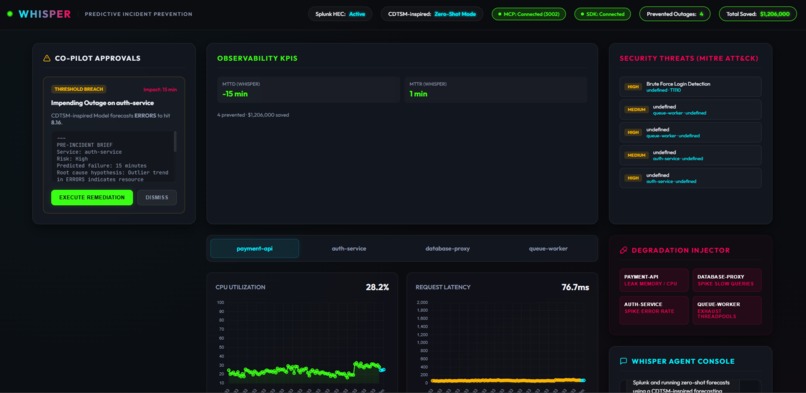Screen dimensions: 806x393
Task: Open the database-proxy tab
Action: [x=447, y=248]
